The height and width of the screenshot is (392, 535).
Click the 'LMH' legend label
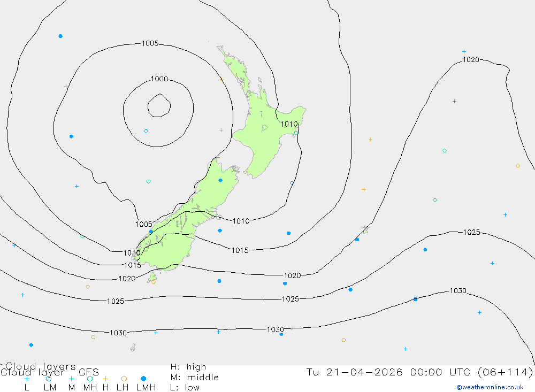tap(146, 388)
